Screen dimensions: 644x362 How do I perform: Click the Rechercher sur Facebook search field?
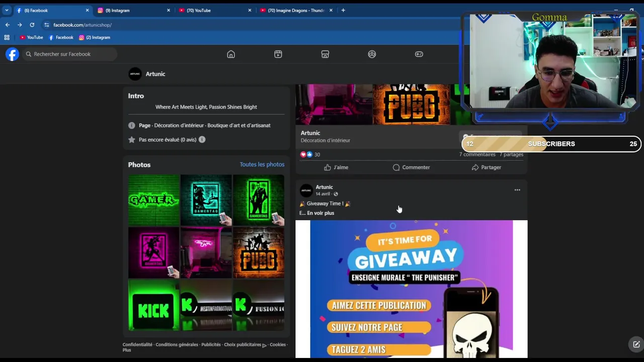[x=69, y=54]
